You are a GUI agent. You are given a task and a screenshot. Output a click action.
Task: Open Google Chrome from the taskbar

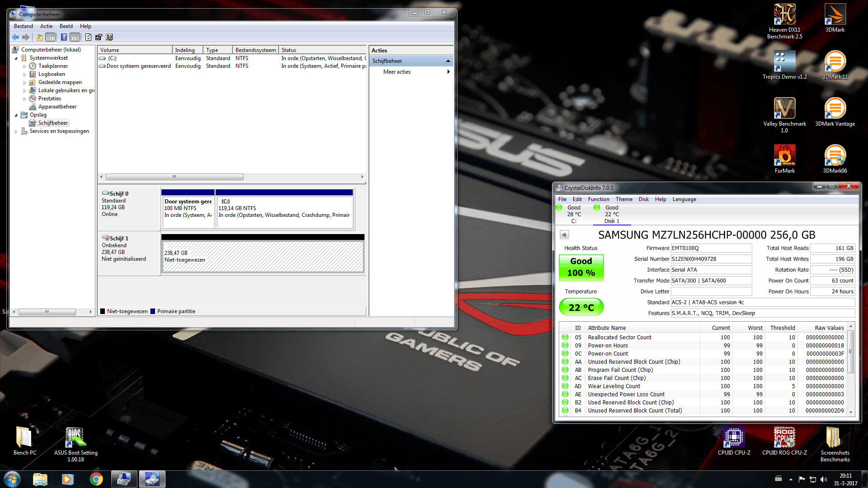point(96,479)
